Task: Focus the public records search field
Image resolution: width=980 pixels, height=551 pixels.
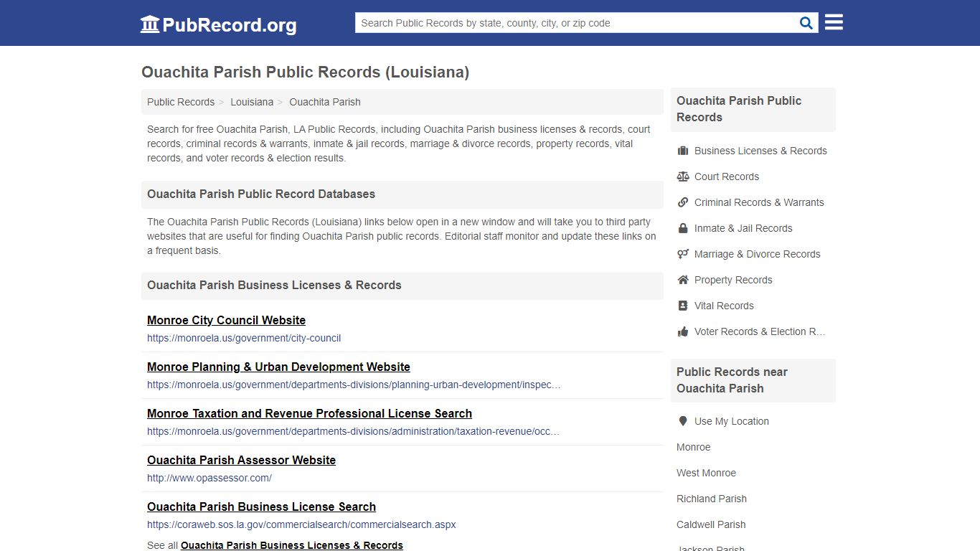Action: pyautogui.click(x=575, y=23)
